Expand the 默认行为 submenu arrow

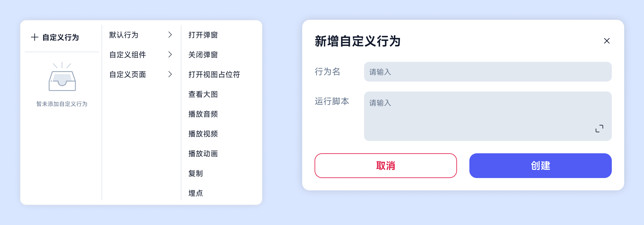point(170,35)
